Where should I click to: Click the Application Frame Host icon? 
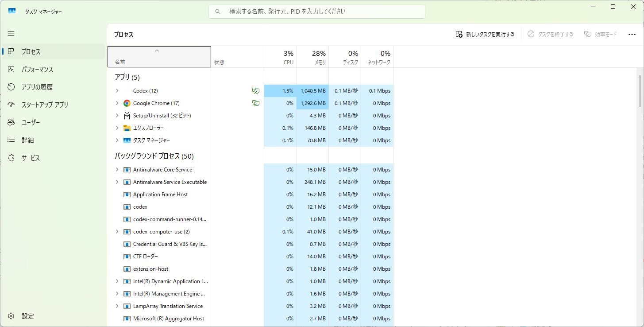[127, 195]
